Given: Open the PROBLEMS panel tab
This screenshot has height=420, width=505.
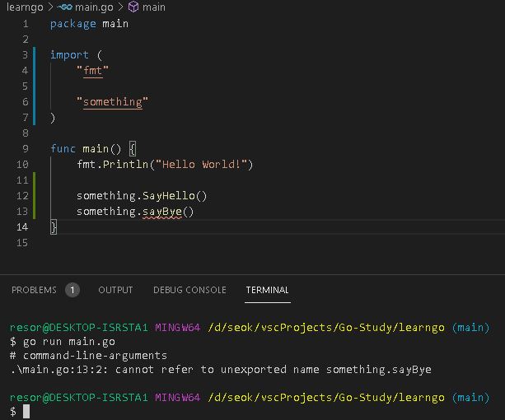Looking at the screenshot, I should pyautogui.click(x=34, y=290).
